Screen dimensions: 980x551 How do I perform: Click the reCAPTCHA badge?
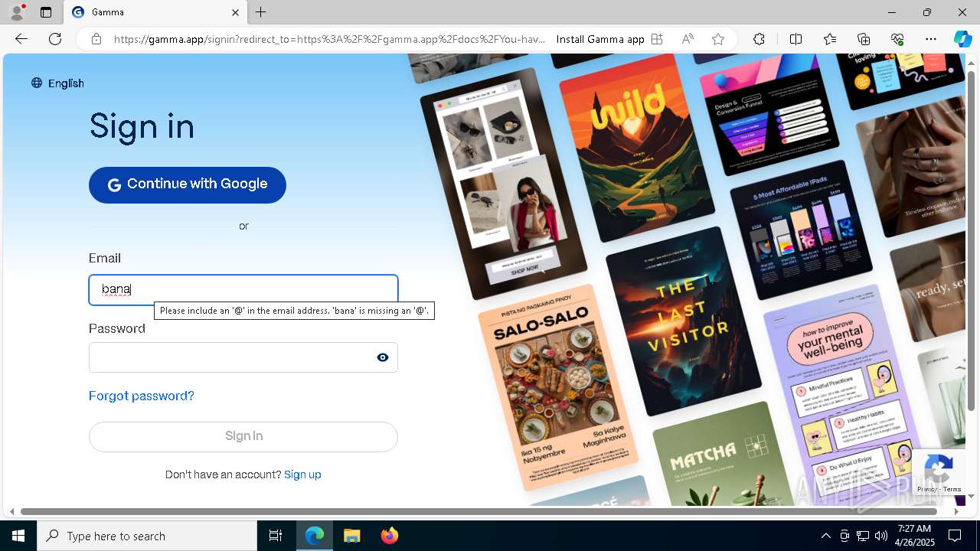(x=938, y=472)
